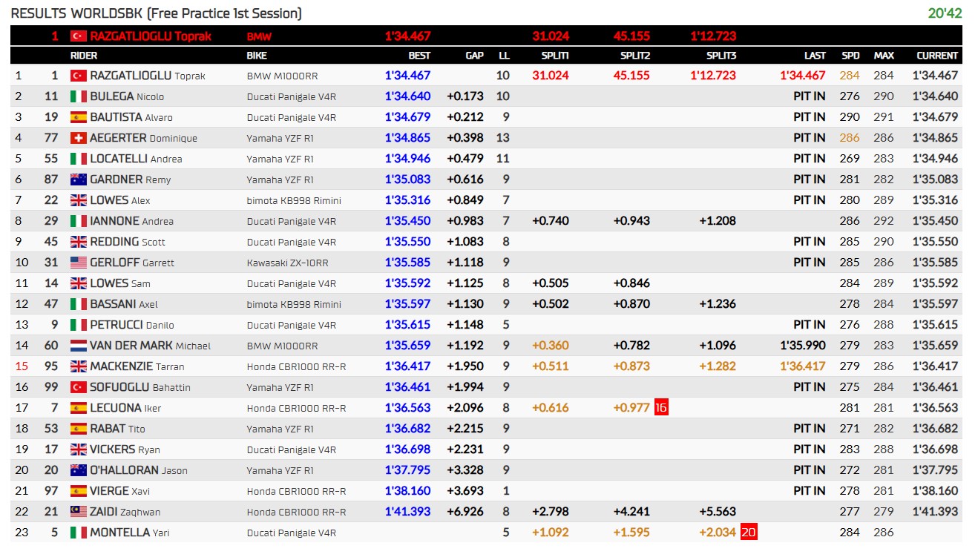Click the green 20'42 session timer
The image size is (978, 560).
click(x=945, y=13)
